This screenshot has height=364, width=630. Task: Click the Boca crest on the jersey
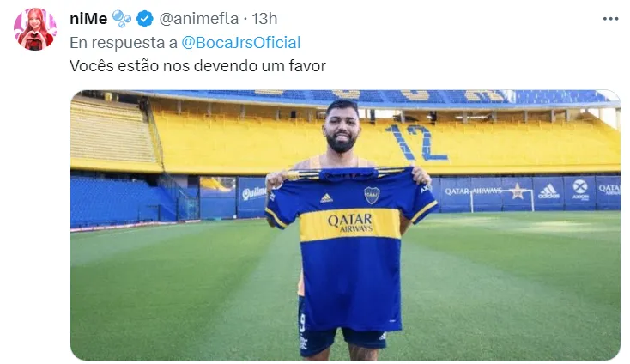coord(372,195)
